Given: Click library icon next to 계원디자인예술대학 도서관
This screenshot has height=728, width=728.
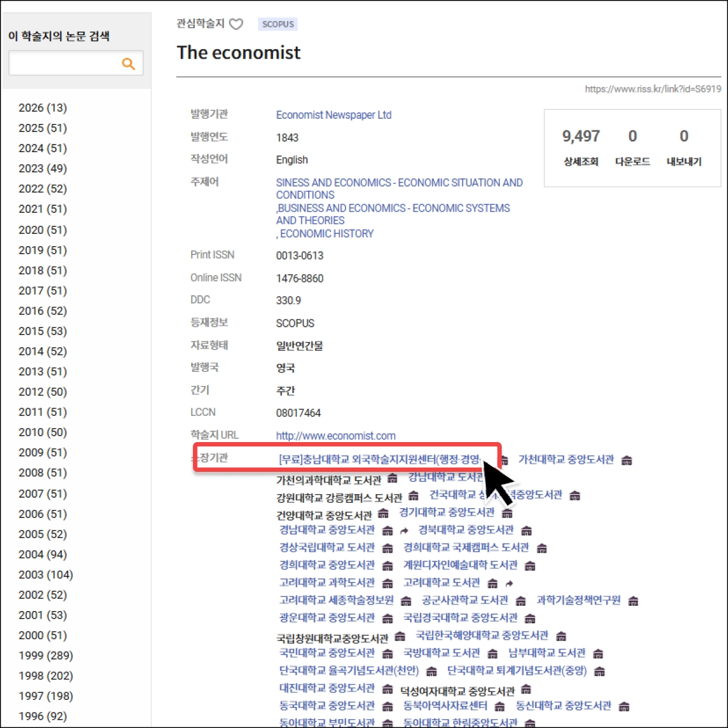Looking at the screenshot, I should click(x=530, y=565).
